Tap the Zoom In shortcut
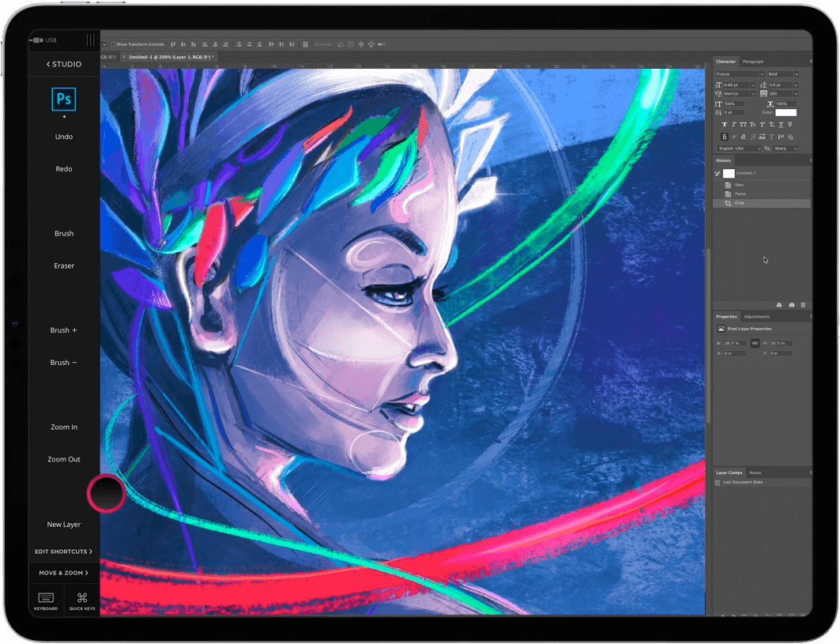 click(x=64, y=427)
